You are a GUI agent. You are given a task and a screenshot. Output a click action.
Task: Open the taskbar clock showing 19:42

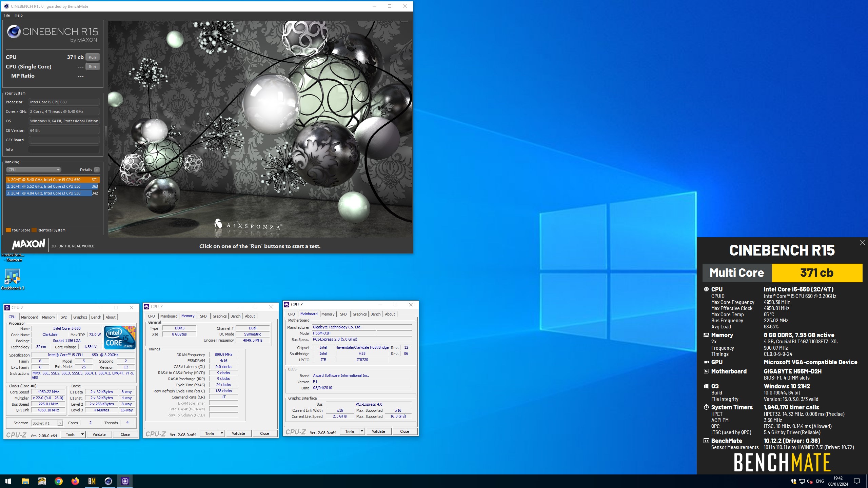(838, 481)
